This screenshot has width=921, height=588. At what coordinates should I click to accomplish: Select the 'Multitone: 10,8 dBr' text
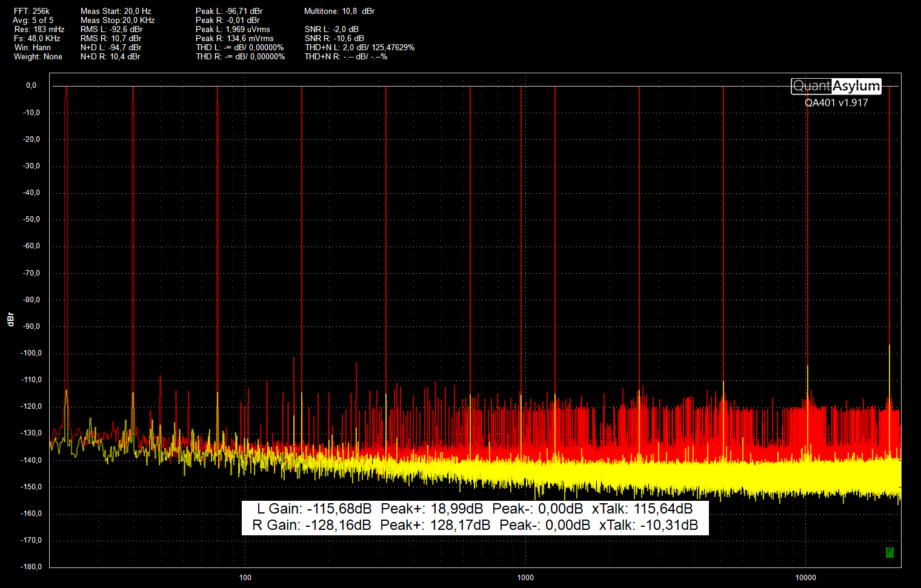[x=339, y=11]
